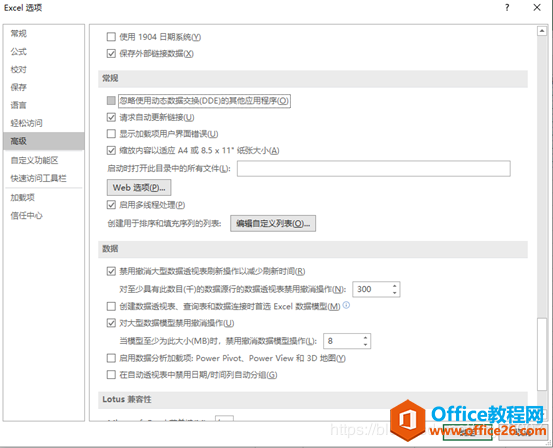Open 快速访问工具栏 settings

click(x=44, y=178)
